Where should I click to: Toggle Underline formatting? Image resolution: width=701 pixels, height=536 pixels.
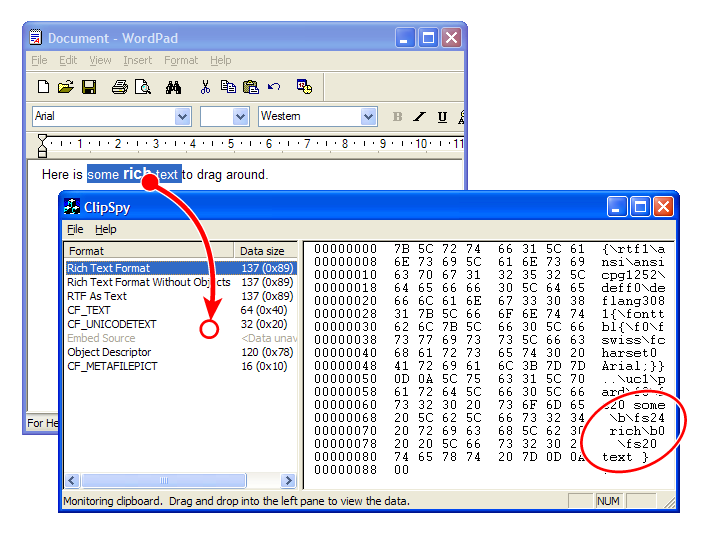tap(442, 117)
